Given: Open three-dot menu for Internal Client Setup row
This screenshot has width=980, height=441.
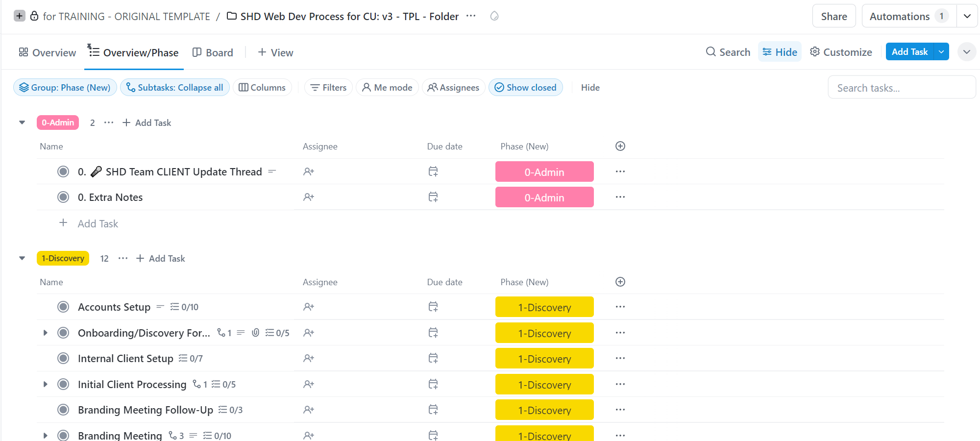Looking at the screenshot, I should click(620, 358).
